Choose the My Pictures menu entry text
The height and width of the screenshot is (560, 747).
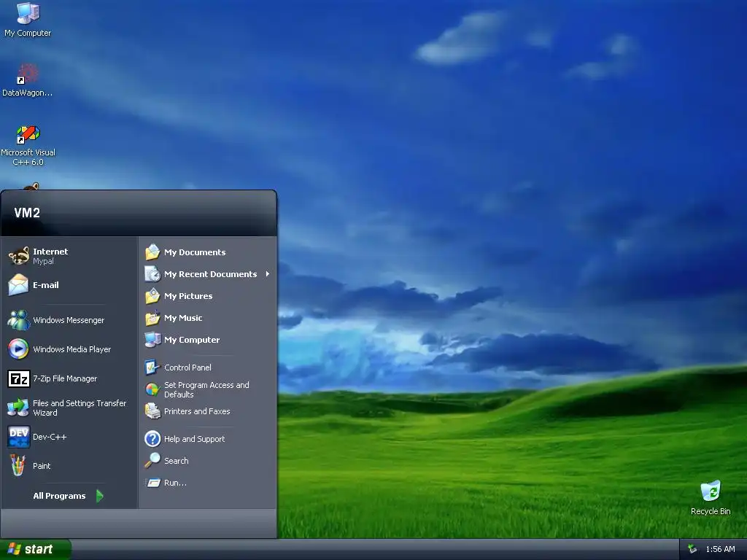point(188,296)
